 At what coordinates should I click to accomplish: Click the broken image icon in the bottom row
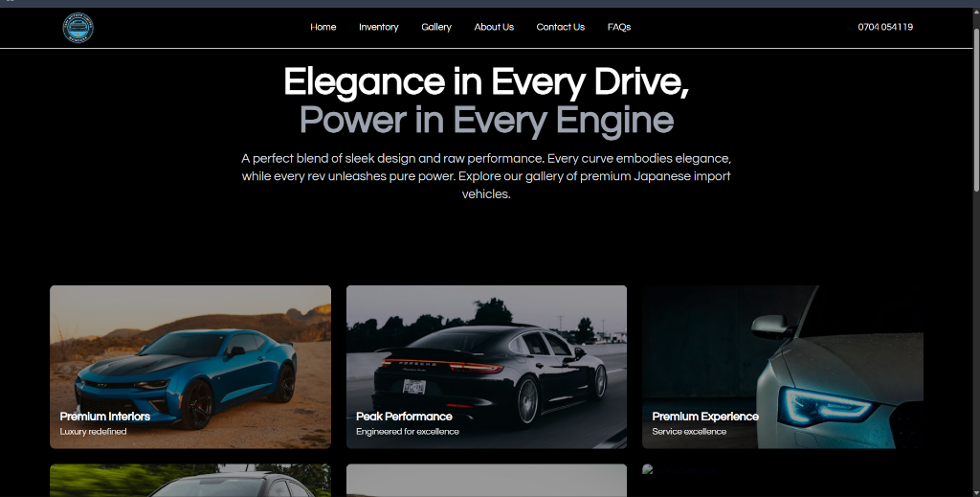pyautogui.click(x=648, y=469)
